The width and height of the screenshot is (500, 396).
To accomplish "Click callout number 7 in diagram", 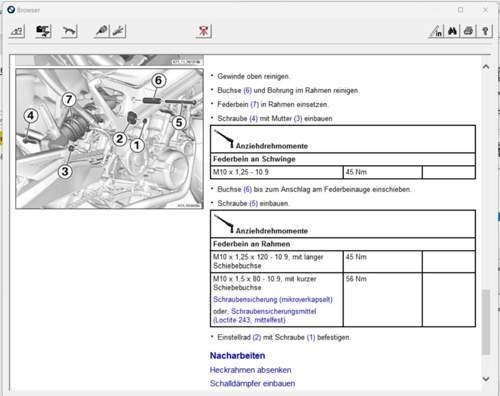I will tap(69, 99).
